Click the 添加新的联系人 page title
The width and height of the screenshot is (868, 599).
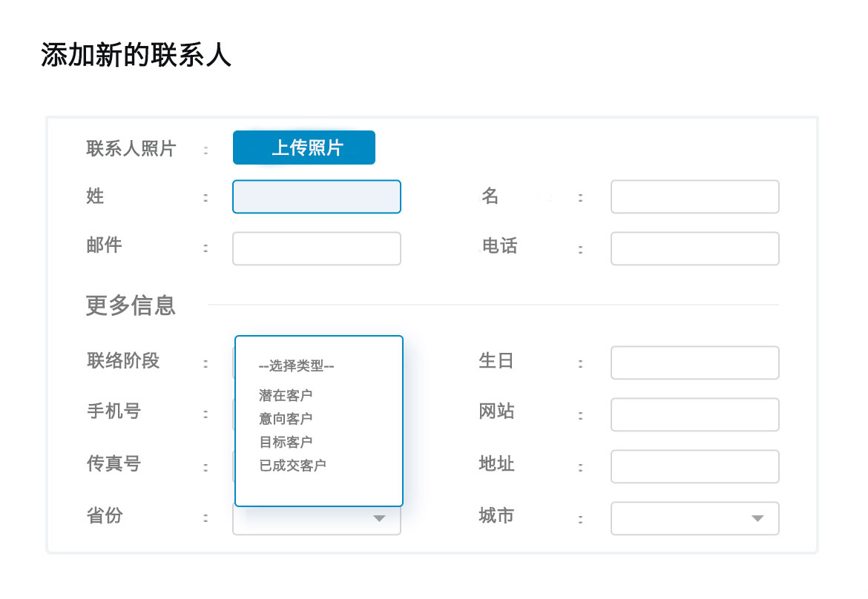click(137, 55)
